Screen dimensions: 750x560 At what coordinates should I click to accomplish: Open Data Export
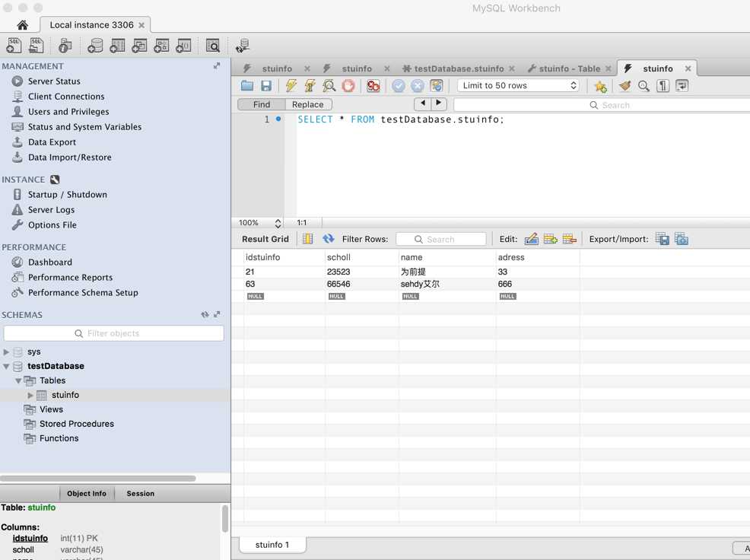(x=52, y=142)
